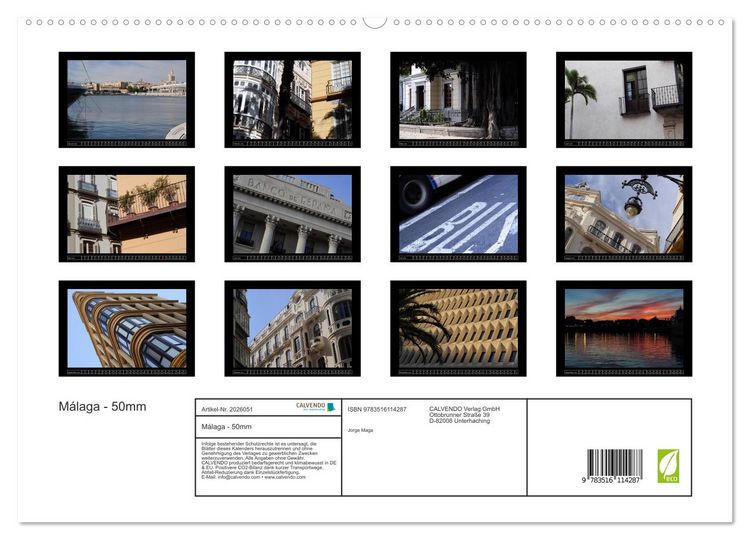Click the CALVENDO logo

(x=316, y=407)
